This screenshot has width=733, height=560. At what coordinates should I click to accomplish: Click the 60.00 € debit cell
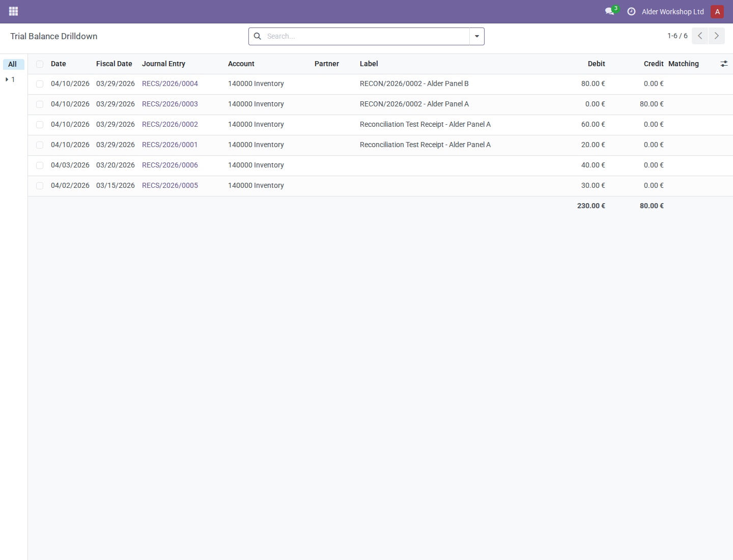point(593,124)
